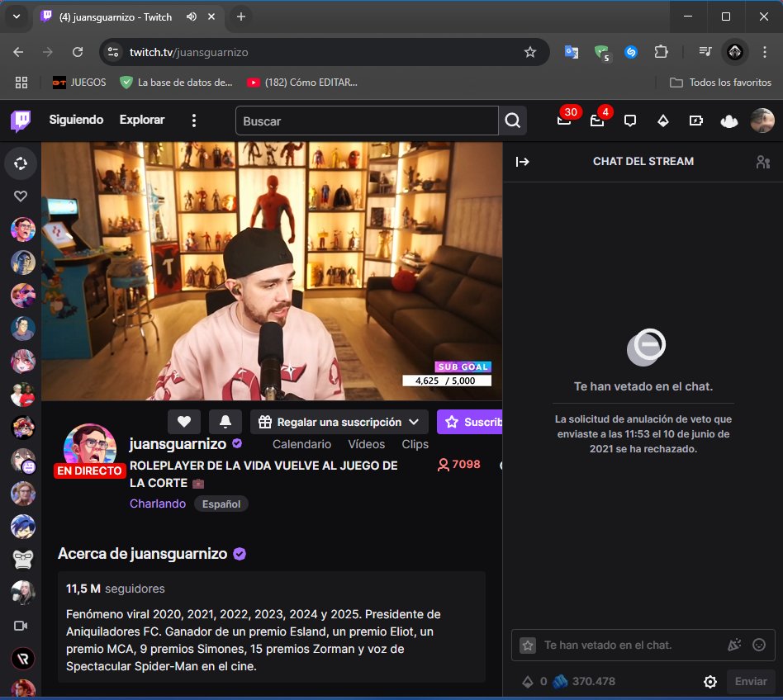Click the Español tag
The image size is (783, 700).
click(x=221, y=504)
